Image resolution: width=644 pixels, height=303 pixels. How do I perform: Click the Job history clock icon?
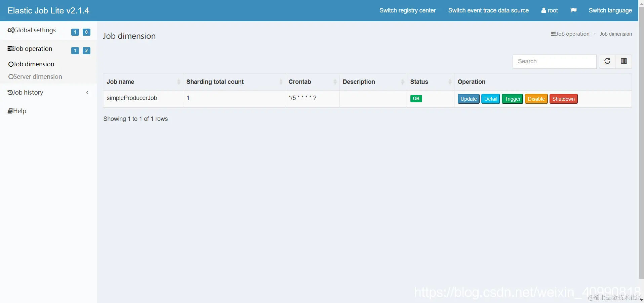tap(10, 92)
